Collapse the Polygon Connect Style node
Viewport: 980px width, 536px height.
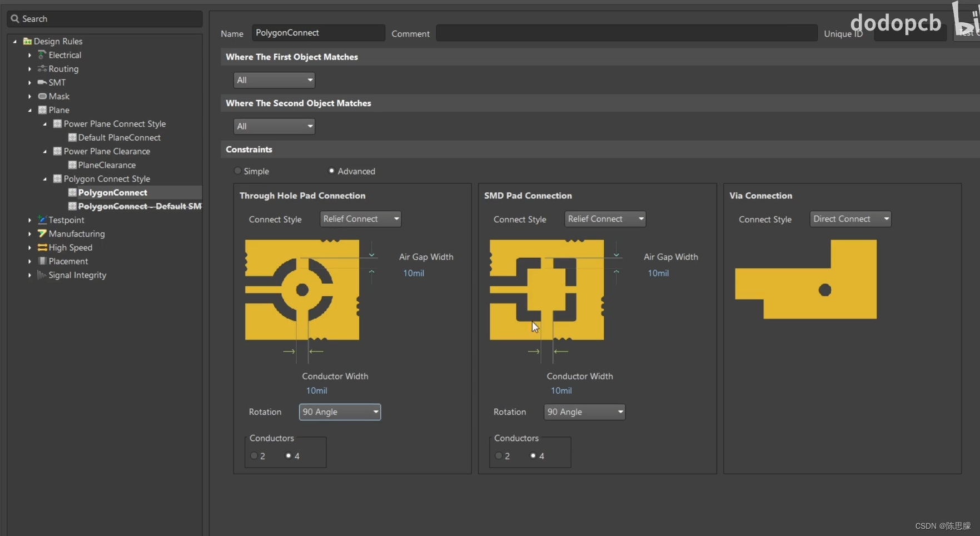point(45,179)
